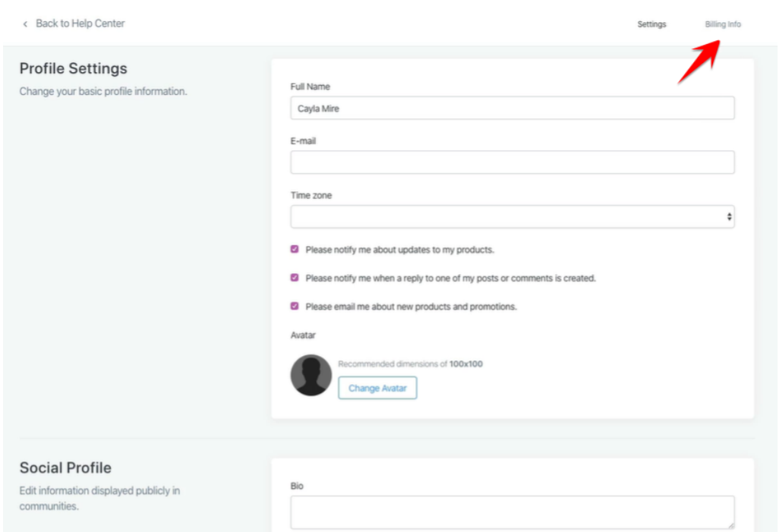779x532 pixels.
Task: Click the E-mail label above the field
Action: point(303,141)
